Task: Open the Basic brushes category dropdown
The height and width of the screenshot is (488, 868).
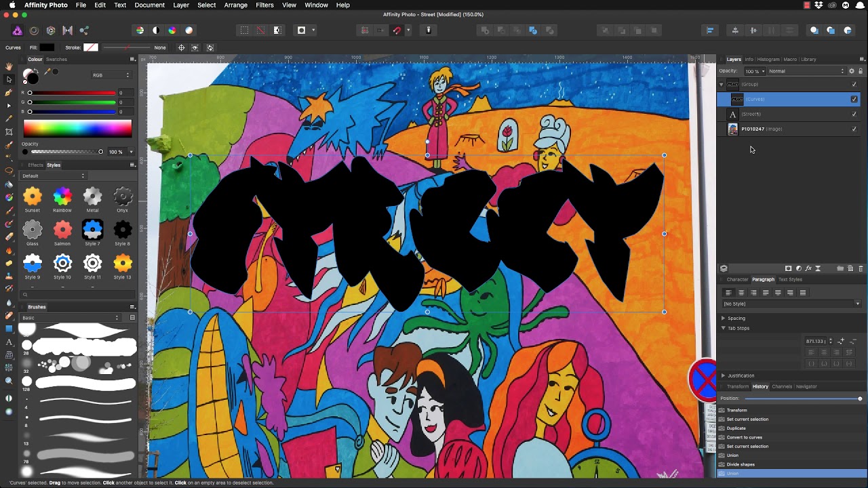Action: point(71,318)
